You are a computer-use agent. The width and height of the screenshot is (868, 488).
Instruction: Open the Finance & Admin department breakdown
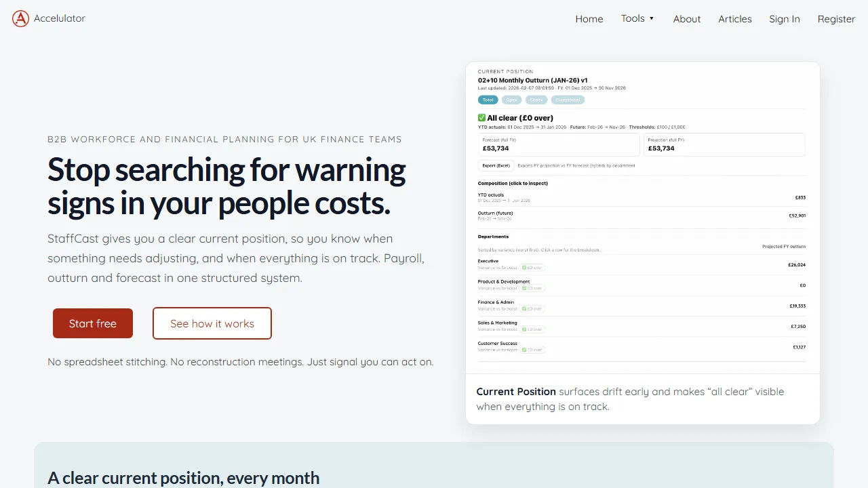(x=641, y=305)
